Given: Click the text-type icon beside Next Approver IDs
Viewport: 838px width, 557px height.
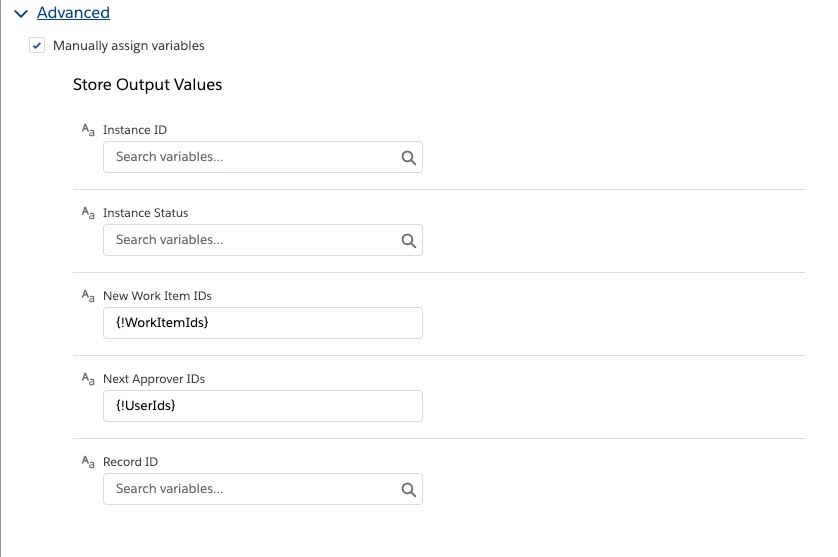Looking at the screenshot, I should pyautogui.click(x=87, y=379).
